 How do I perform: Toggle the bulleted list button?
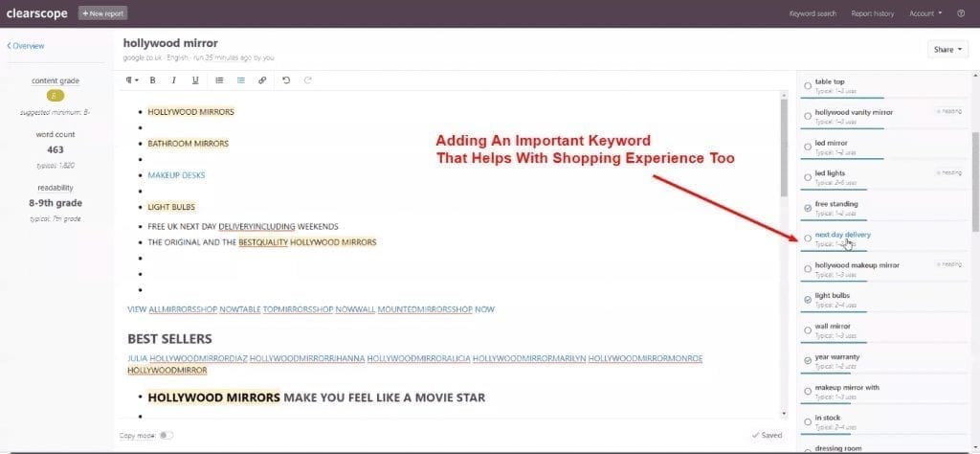240,80
